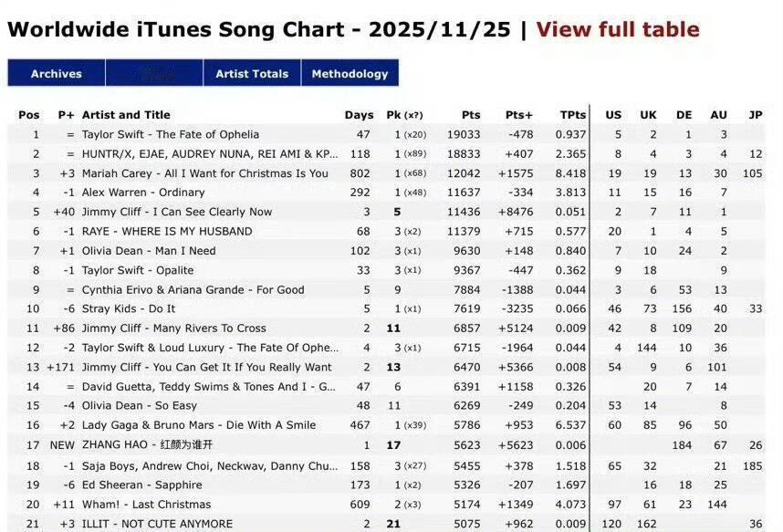Click the JP country column header
Screen dimensions: 783x532
tap(755, 115)
